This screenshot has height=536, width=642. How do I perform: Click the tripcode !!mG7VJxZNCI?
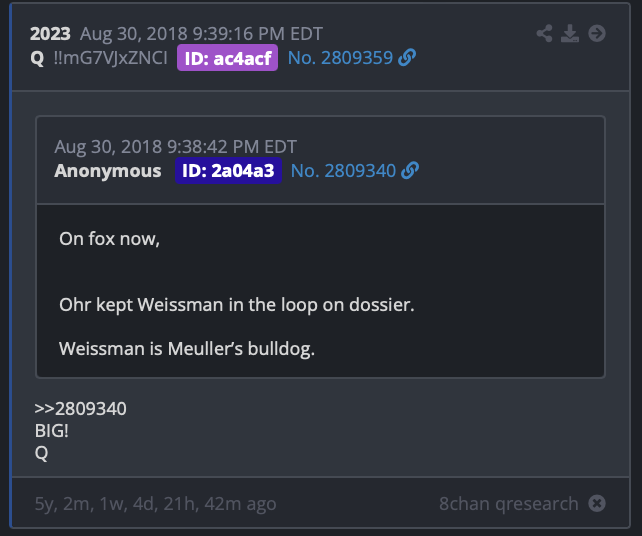click(110, 58)
